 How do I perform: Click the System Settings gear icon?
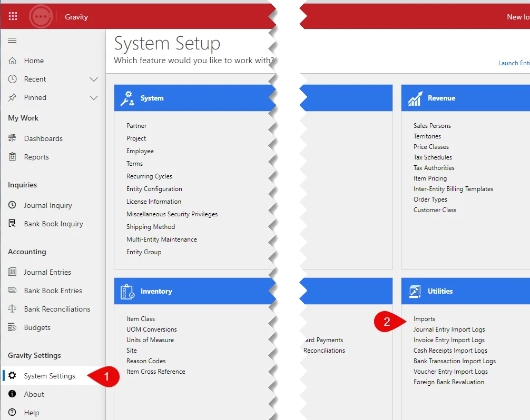pyautogui.click(x=12, y=375)
